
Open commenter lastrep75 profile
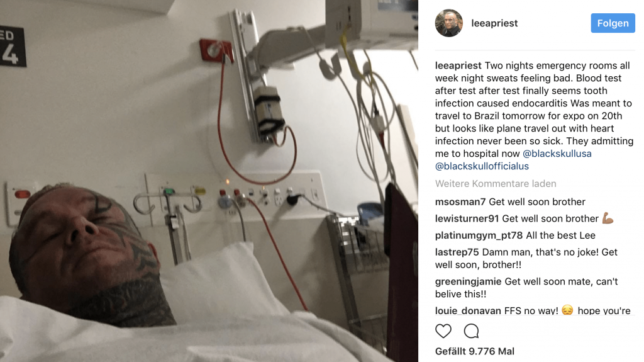click(457, 252)
